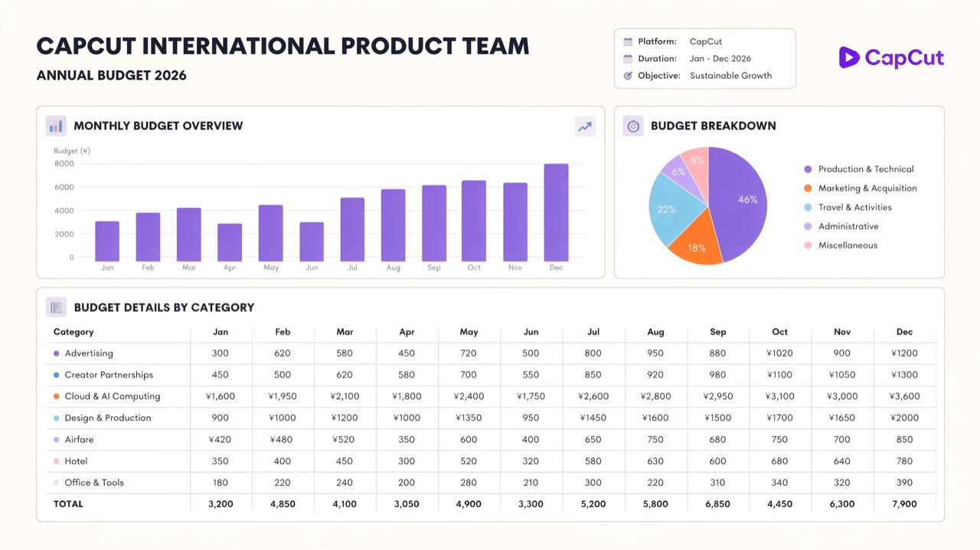980x550 pixels.
Task: Click the Office & Tools bullet dot
Action: (57, 483)
